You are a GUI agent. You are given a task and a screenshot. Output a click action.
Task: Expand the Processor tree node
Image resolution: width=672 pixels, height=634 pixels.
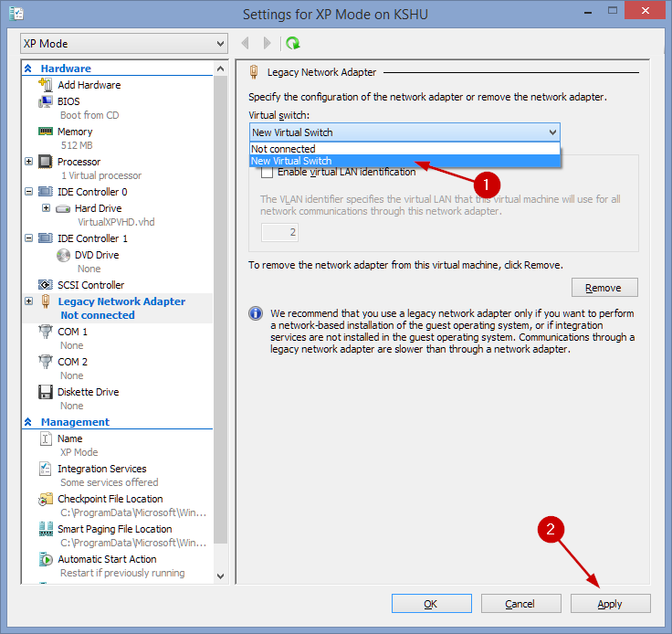coord(28,162)
